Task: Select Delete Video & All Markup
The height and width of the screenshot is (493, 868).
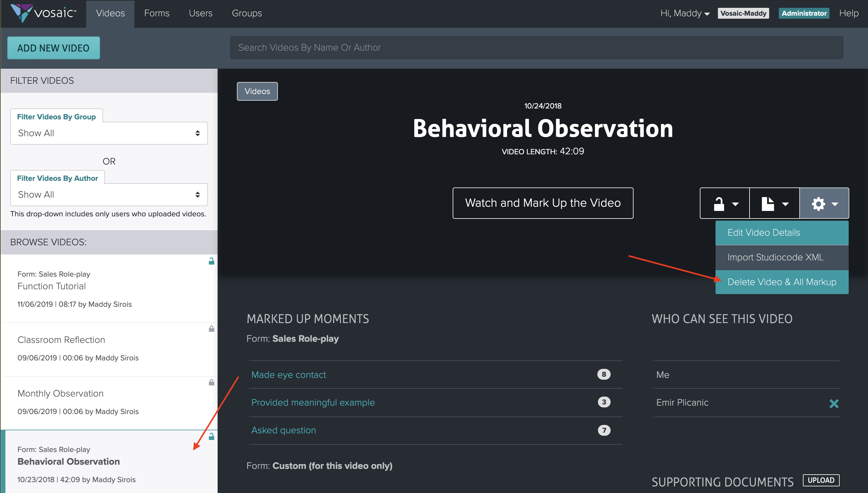Action: pyautogui.click(x=782, y=282)
